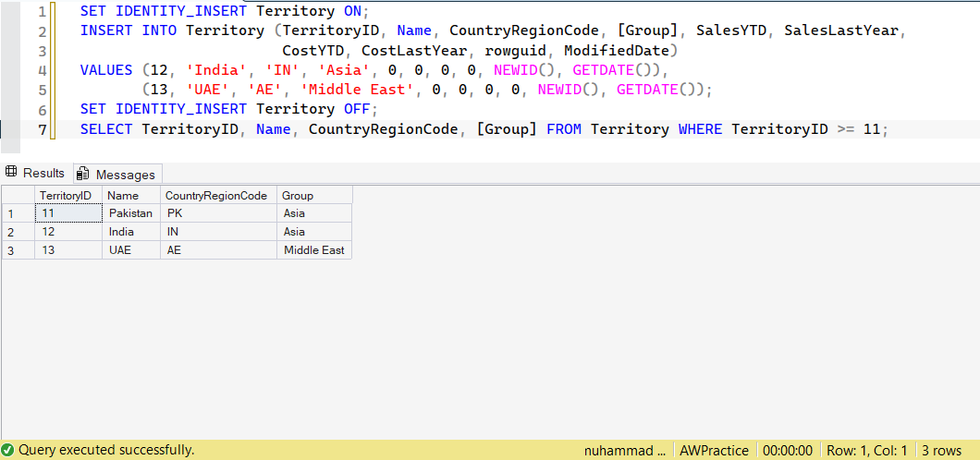Click the India name cell
This screenshot has width=980, height=460.
point(131,232)
